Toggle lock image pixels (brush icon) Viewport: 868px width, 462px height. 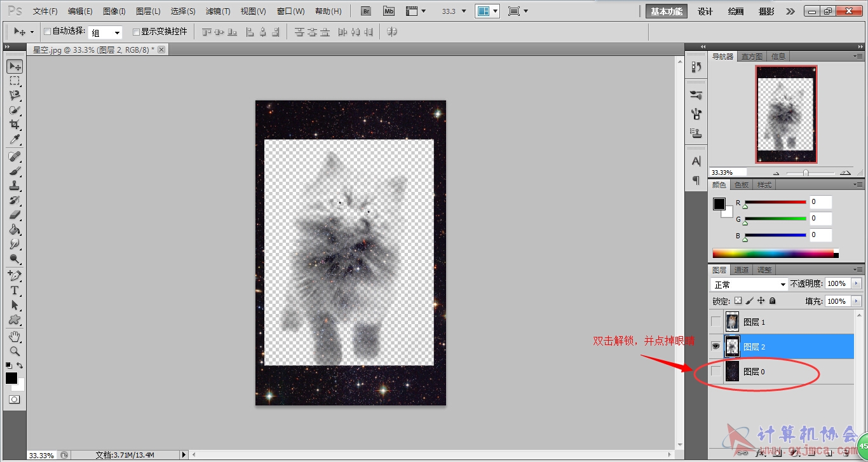749,301
